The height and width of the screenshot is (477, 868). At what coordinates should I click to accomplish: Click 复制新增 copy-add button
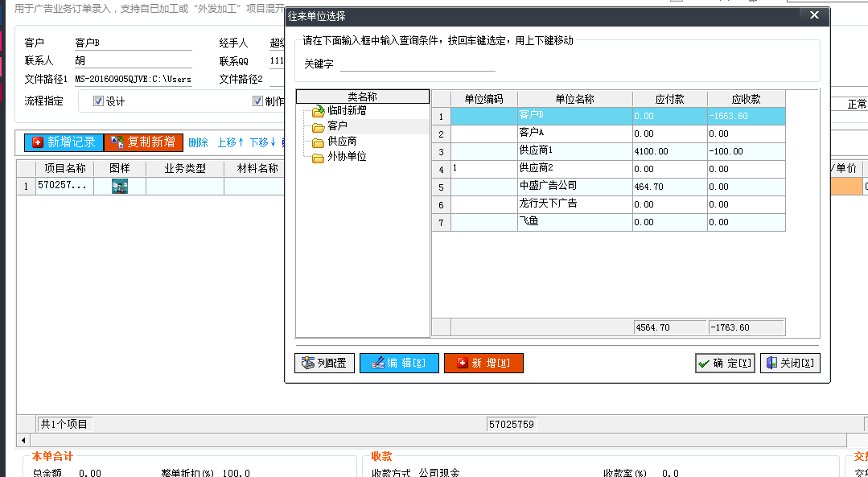[x=144, y=142]
